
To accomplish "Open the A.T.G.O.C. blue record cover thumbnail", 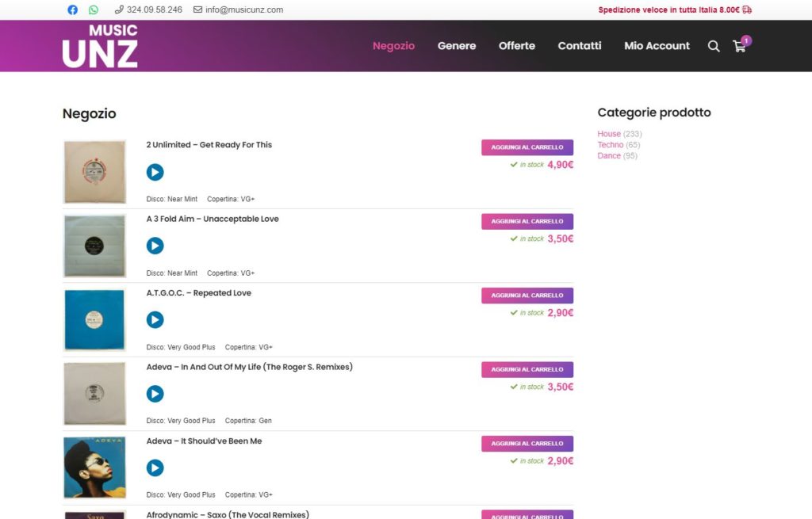I will point(95,320).
